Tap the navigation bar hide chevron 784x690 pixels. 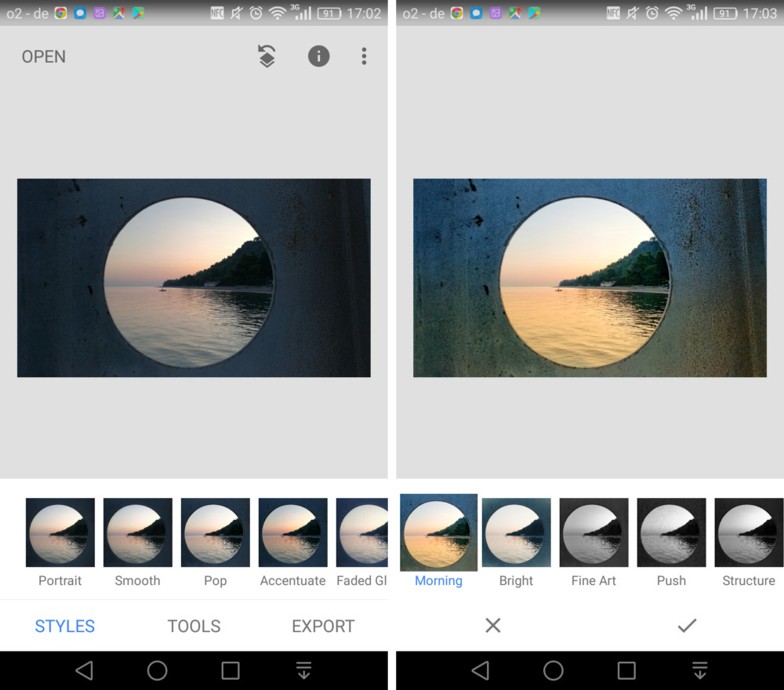click(699, 670)
